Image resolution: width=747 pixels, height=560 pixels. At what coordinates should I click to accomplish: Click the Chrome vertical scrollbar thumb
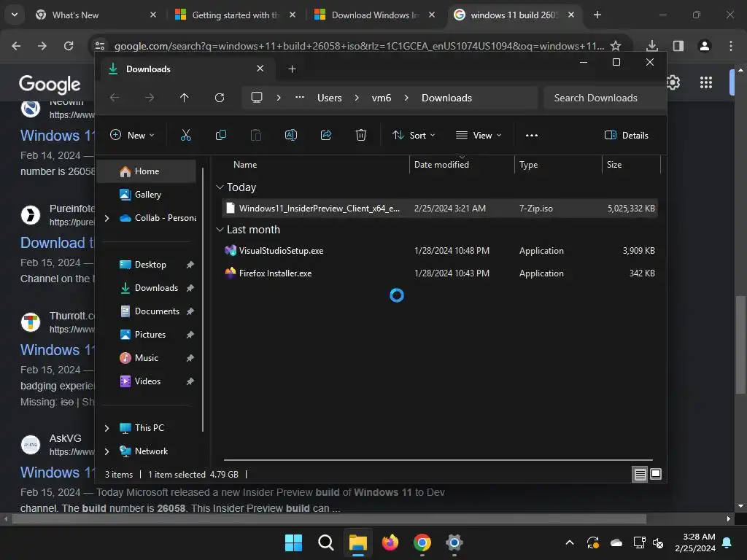point(740,345)
